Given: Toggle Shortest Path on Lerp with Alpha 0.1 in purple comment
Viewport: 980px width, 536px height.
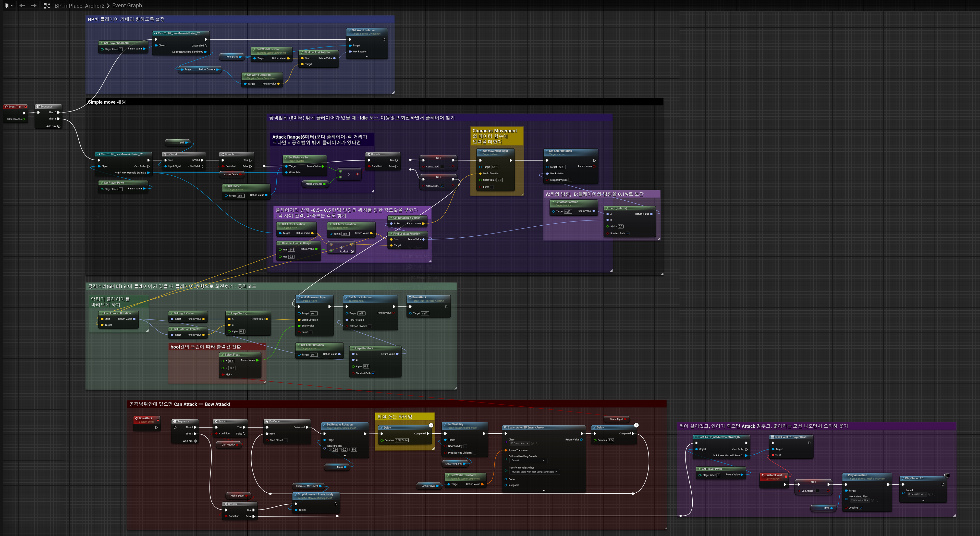Looking at the screenshot, I should pyautogui.click(x=628, y=233).
